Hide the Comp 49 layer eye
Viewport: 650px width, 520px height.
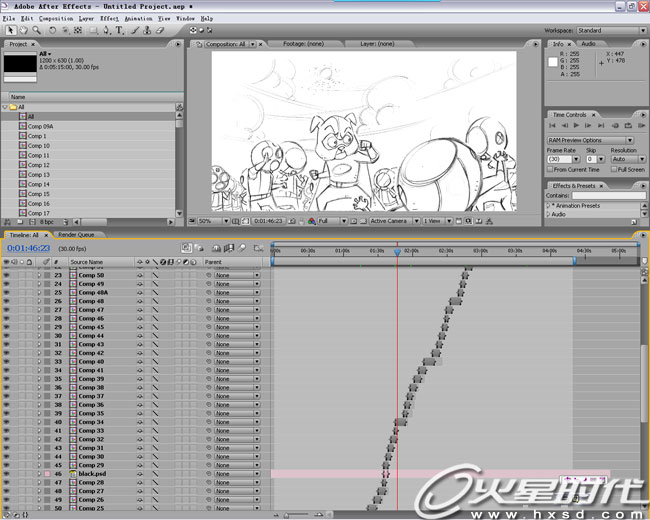point(6,284)
